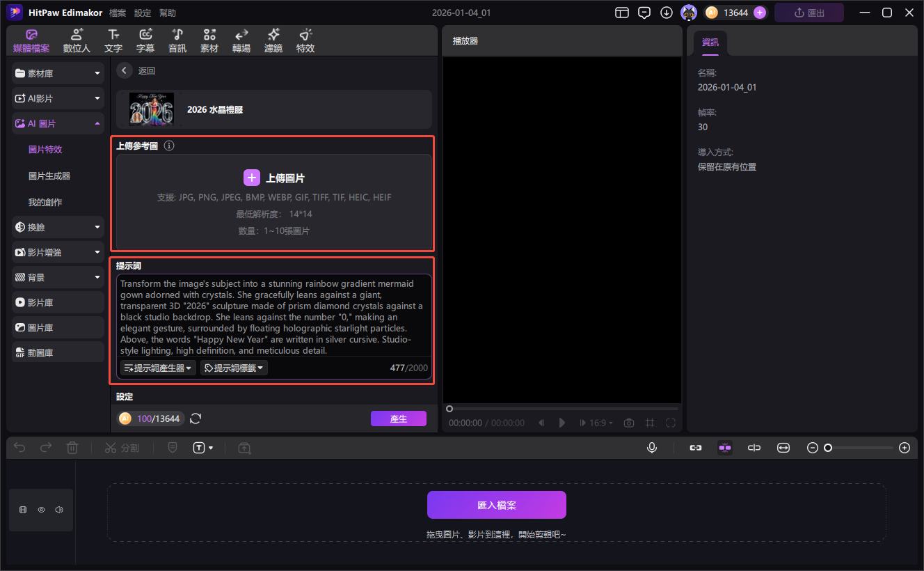
Task: Open the 檔案 menu
Action: [x=118, y=13]
